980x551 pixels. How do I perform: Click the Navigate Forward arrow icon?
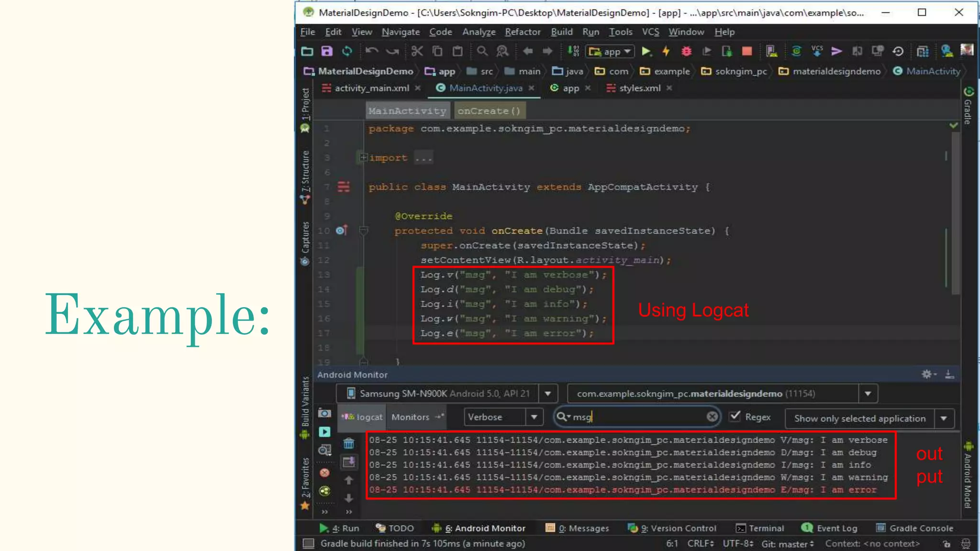pos(547,51)
